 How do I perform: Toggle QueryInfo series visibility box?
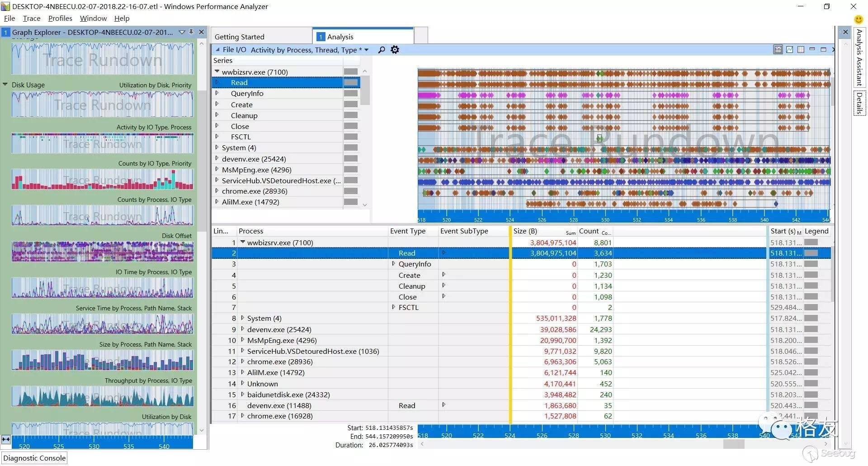coord(350,93)
